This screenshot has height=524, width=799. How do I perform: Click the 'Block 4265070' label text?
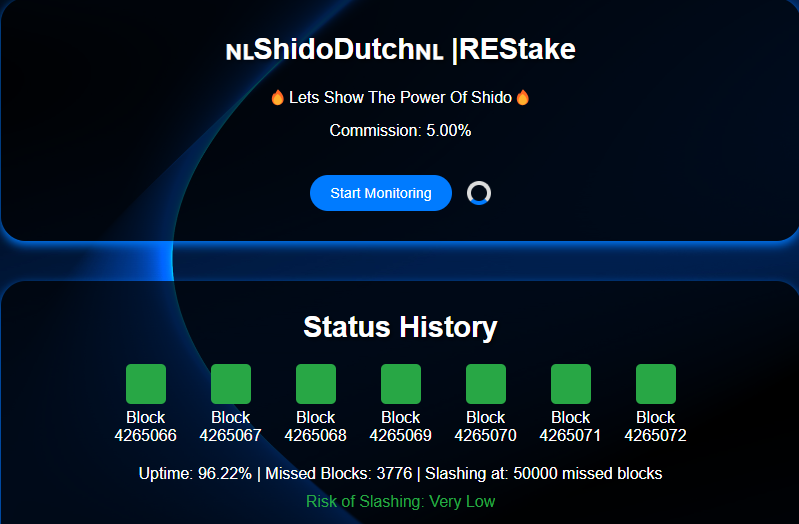tap(486, 426)
